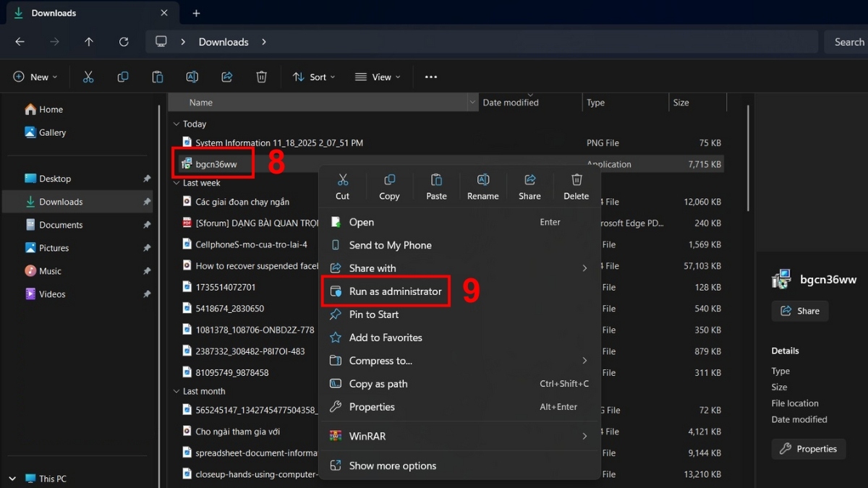This screenshot has width=868, height=488.
Task: Click the See more ellipsis in toolbar
Action: 431,77
